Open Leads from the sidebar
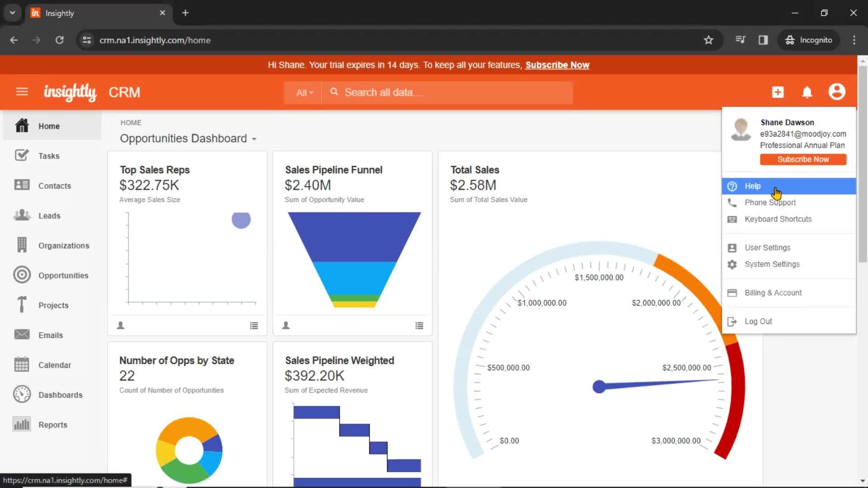This screenshot has width=868, height=488. click(52, 216)
